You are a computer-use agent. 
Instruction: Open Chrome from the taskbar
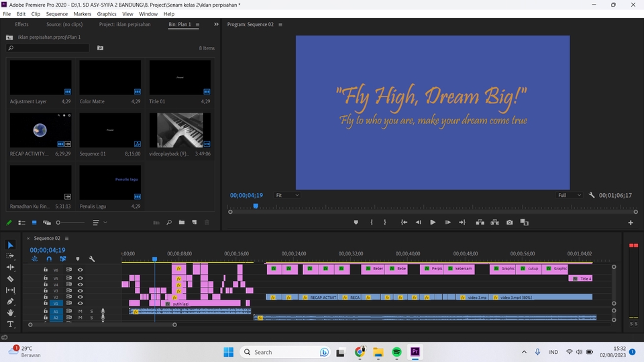(360, 352)
